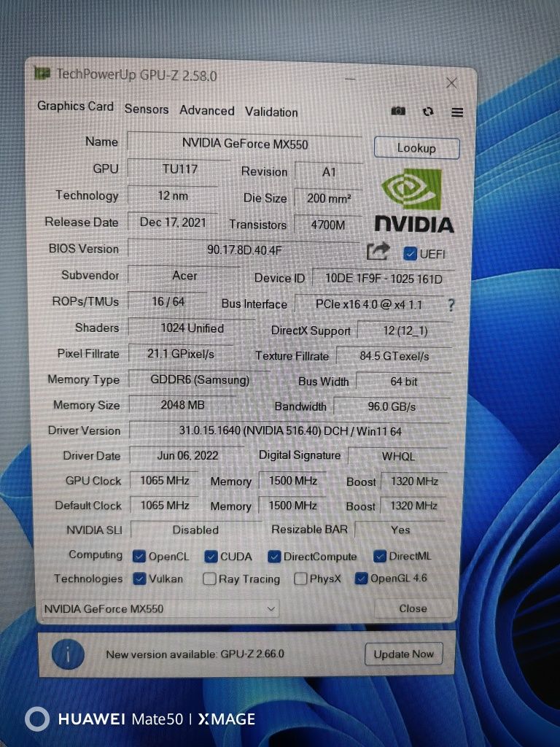This screenshot has height=747, width=560.
Task: Click the BIOS export share icon
Action: click(x=378, y=251)
